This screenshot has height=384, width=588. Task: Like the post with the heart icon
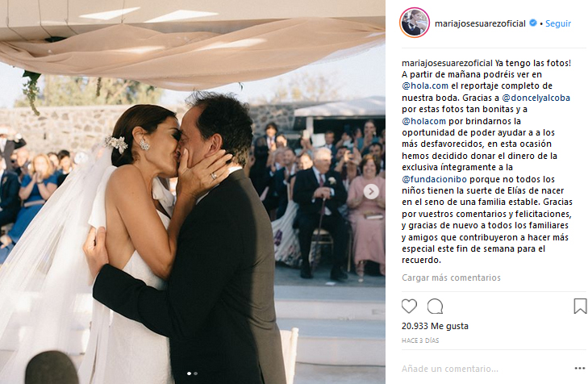click(x=409, y=307)
